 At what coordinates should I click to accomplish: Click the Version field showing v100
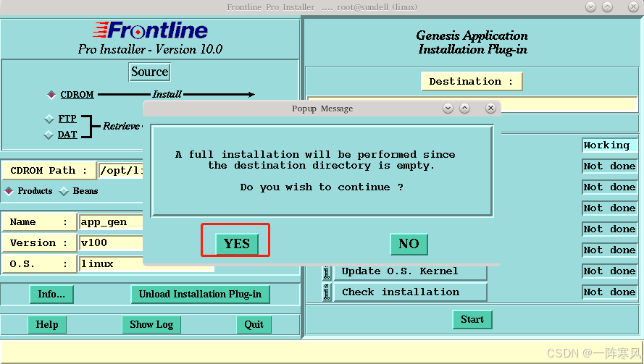coord(111,243)
